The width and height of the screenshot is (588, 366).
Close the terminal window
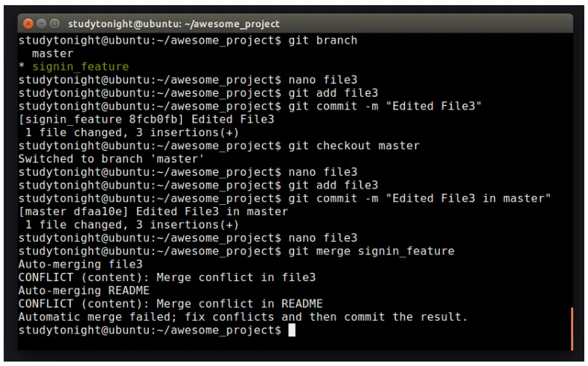[x=27, y=24]
